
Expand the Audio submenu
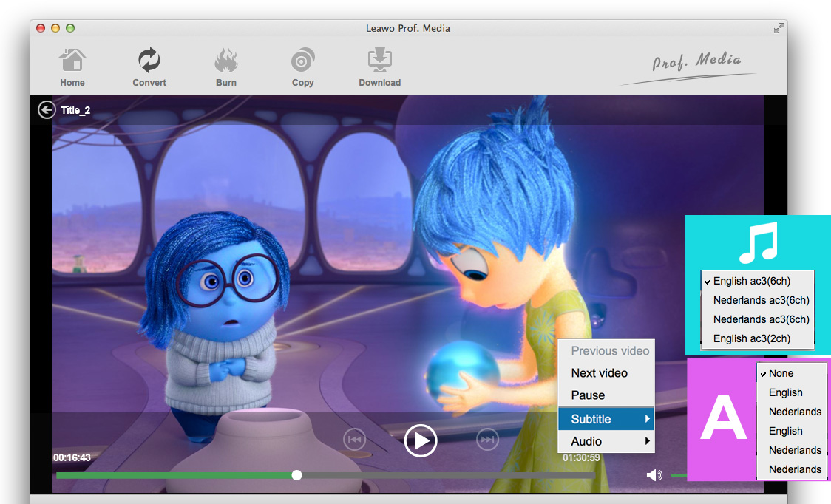[606, 441]
